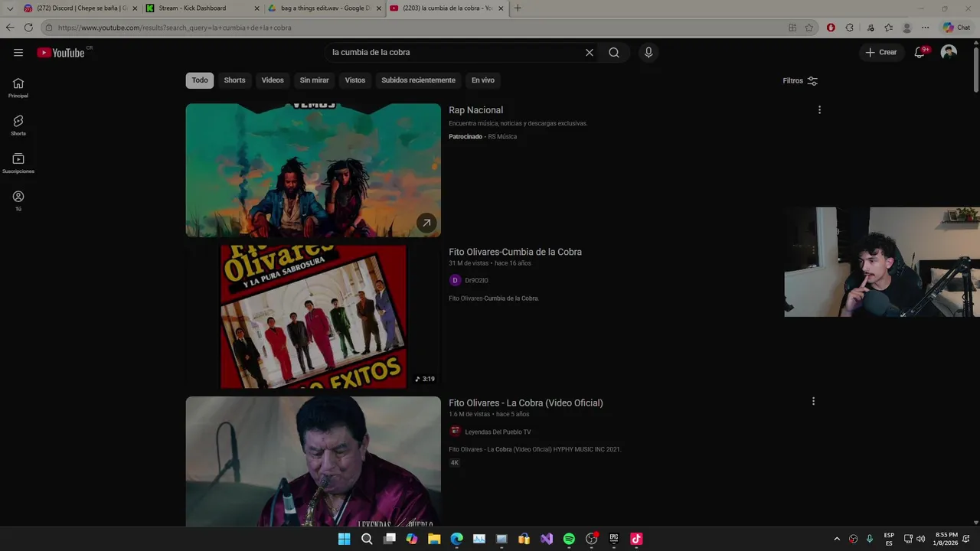This screenshot has width=980, height=551.
Task: Open File Explorer from taskbar
Action: (434, 539)
